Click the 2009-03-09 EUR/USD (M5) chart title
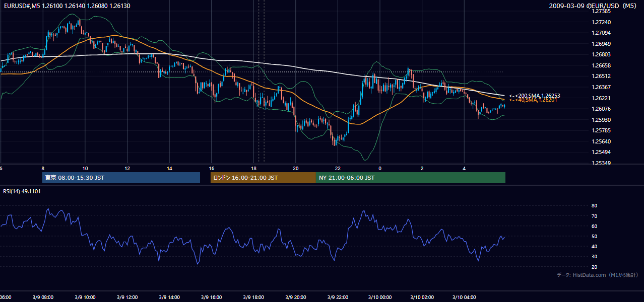 coord(593,6)
